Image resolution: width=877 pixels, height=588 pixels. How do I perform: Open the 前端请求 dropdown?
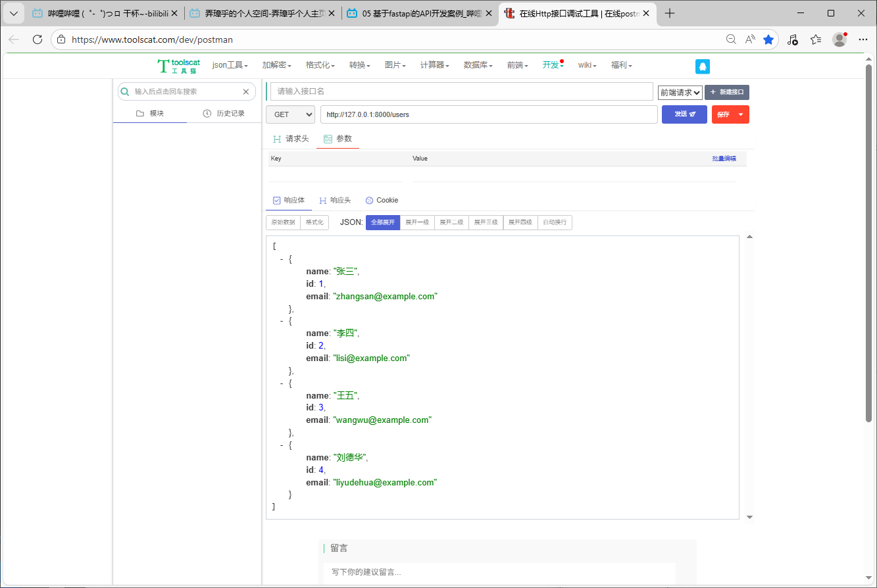pos(680,93)
